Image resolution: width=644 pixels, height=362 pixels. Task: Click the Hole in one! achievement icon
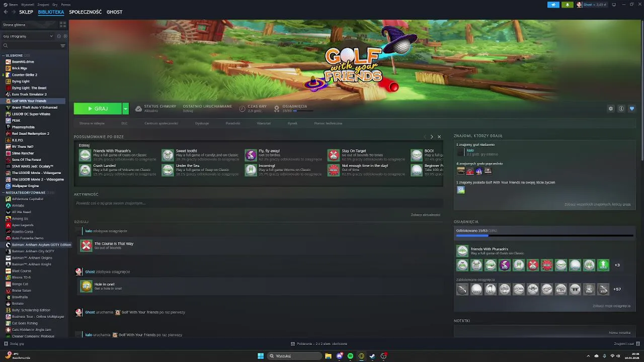tap(87, 286)
